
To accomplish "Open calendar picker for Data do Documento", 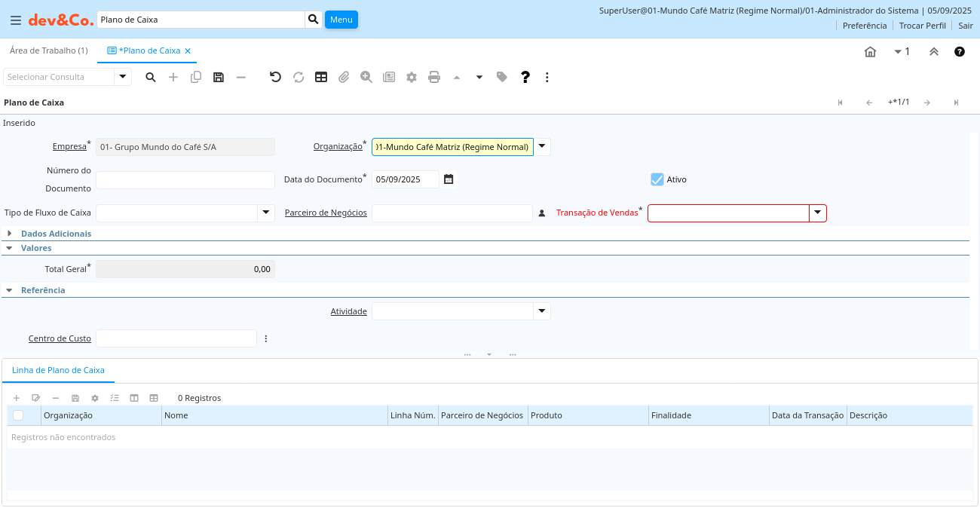I will point(449,179).
